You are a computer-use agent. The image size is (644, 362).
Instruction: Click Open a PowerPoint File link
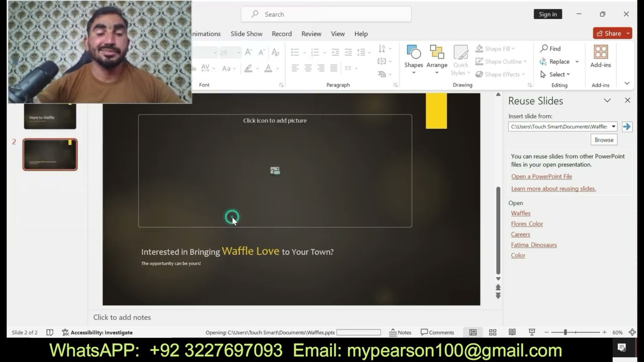541,176
